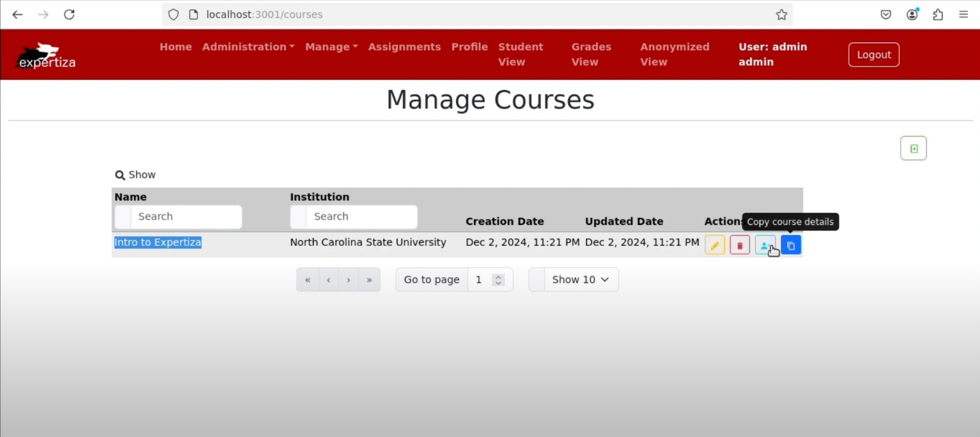Bookmark this page with the star icon

point(782,15)
